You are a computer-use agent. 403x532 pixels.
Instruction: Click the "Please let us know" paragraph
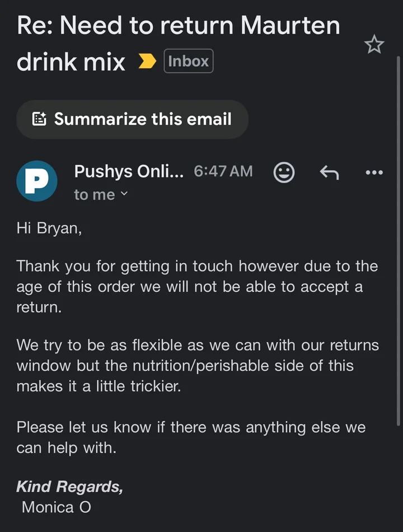(x=190, y=437)
